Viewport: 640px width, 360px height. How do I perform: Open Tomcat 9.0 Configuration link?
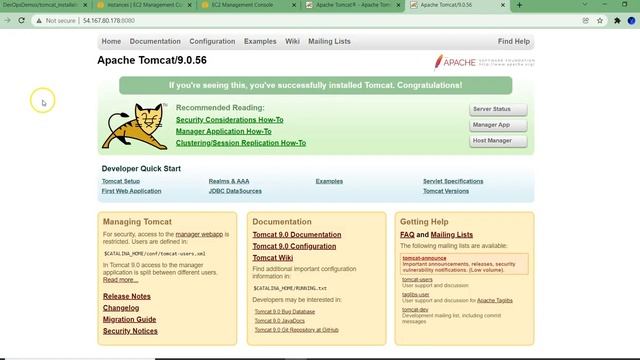point(294,246)
